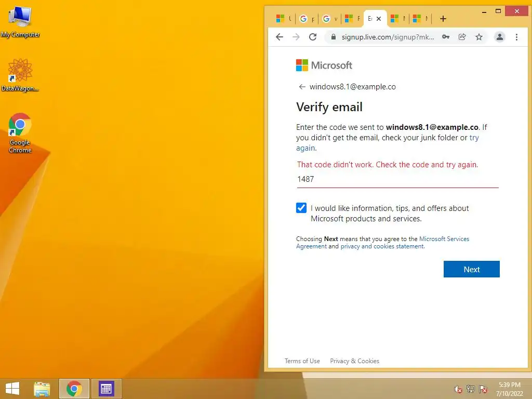Click the Microsoft logo

324,65
